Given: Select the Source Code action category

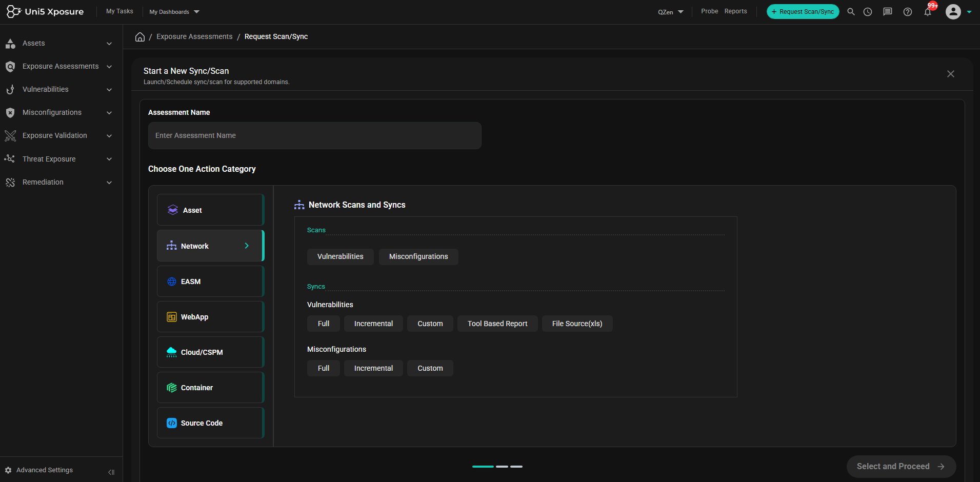Looking at the screenshot, I should [x=210, y=423].
